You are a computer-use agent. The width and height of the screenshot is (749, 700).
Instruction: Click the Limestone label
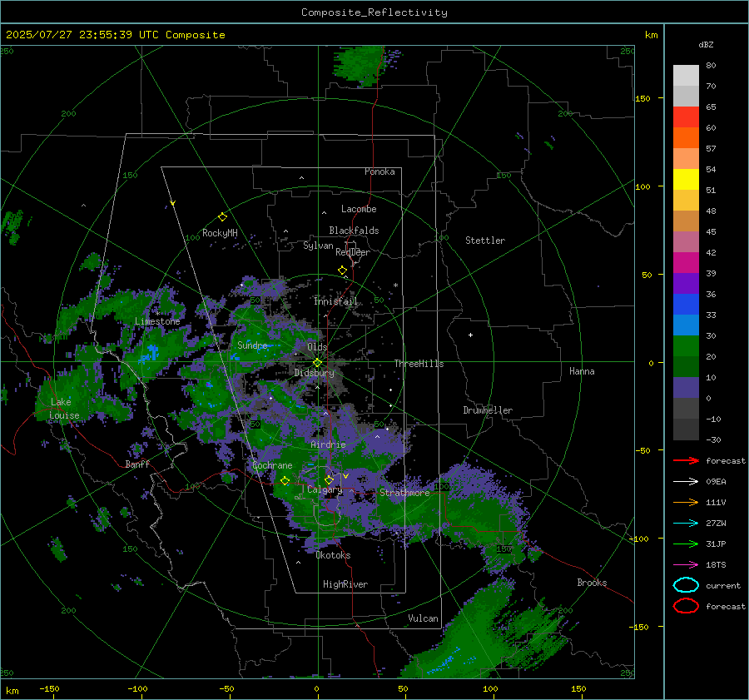(157, 321)
